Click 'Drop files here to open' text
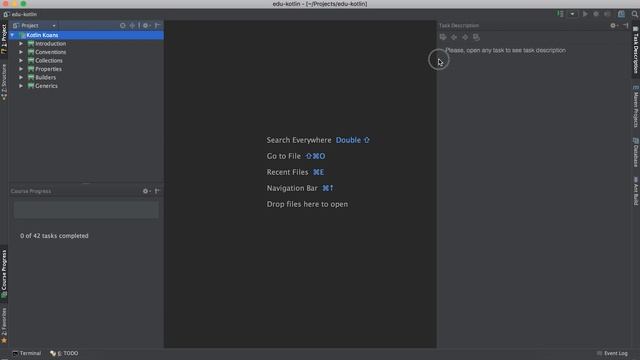Screen dimensions: 640x360 [x=307, y=204]
